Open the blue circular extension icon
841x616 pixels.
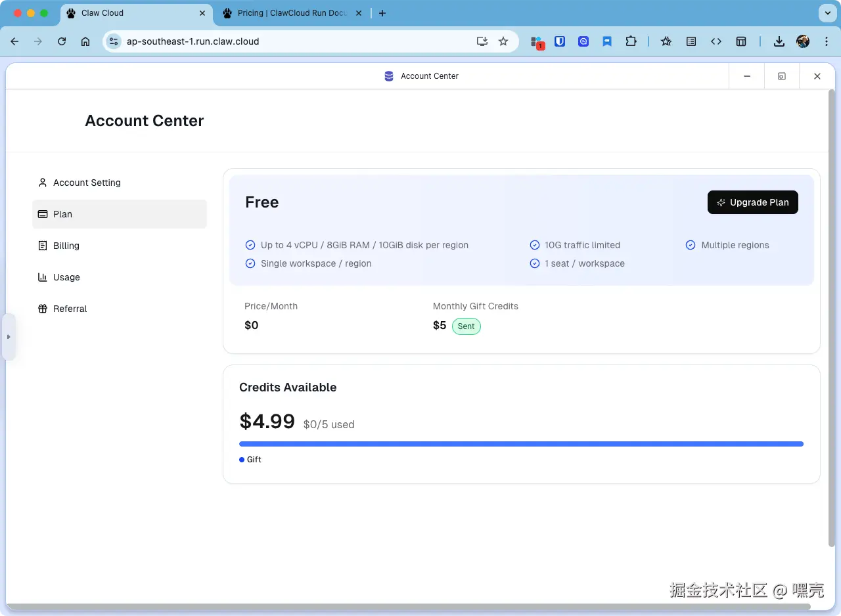[x=583, y=41]
